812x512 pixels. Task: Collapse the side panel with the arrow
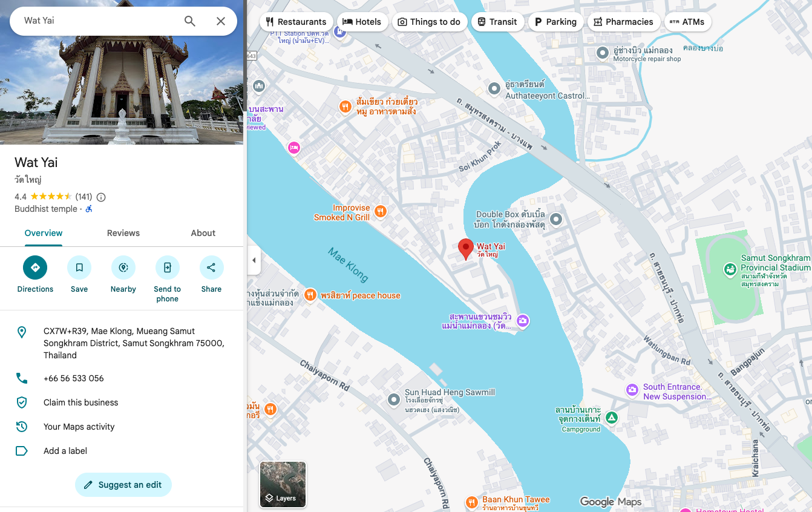(x=254, y=260)
